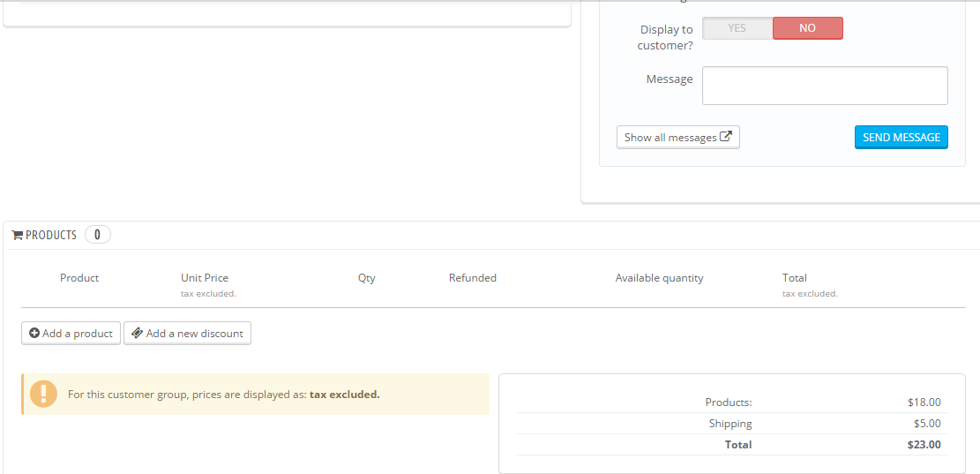Viewport: 980px width, 474px height.
Task: Click the external link icon on Show all messages
Action: tap(726, 137)
